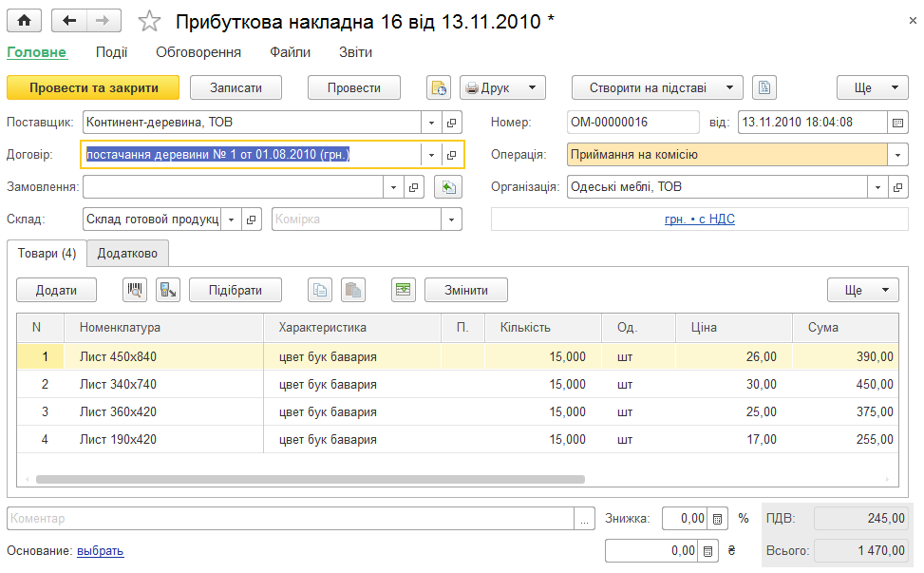Expand the Договір dropdown list
Viewport: 924px width, 573px height.
[x=431, y=155]
